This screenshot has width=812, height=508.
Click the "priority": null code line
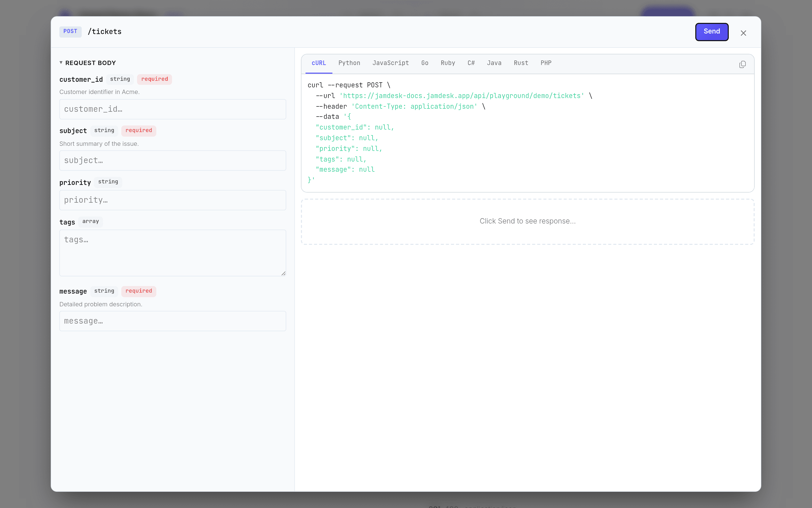point(349,149)
